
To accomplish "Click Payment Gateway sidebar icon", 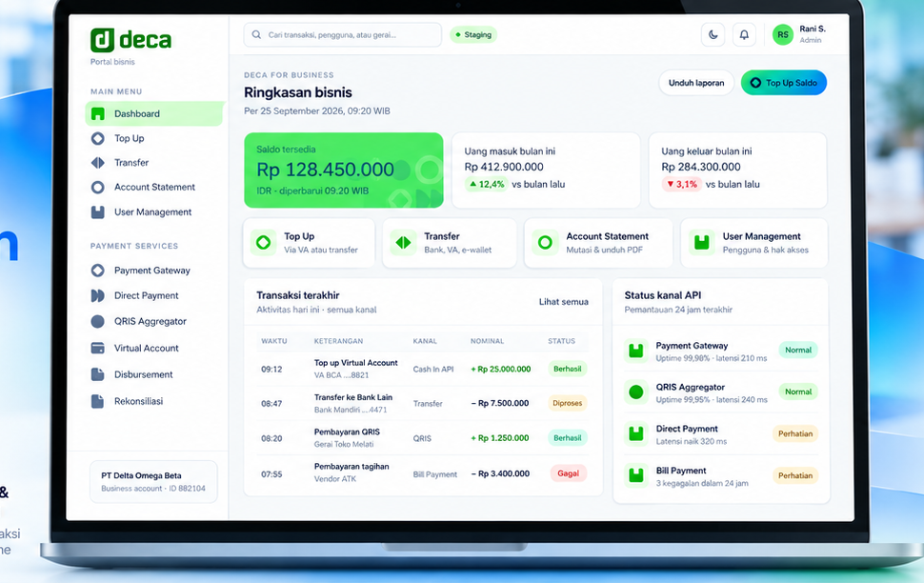I will coord(98,271).
